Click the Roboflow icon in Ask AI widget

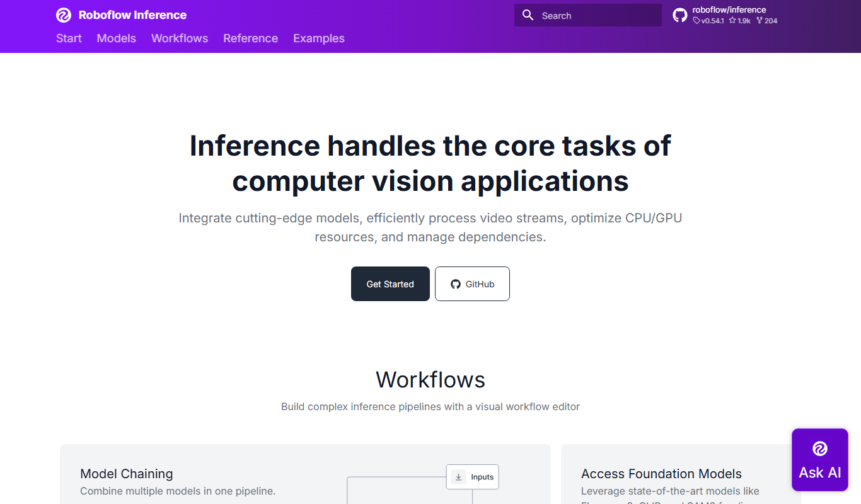click(x=820, y=449)
